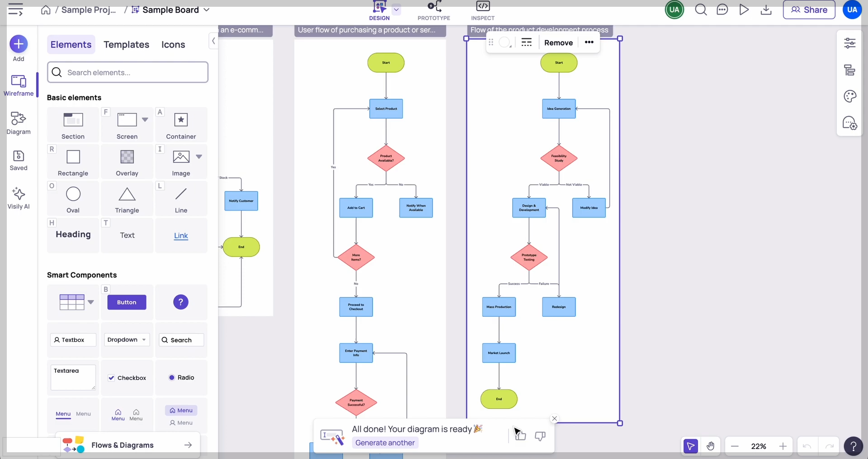868x459 pixels.
Task: Open the Wireframe sidebar panel
Action: click(19, 86)
